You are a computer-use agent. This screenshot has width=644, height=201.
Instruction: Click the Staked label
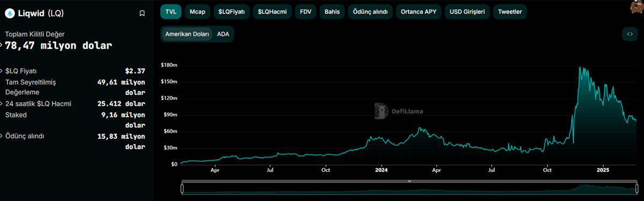[x=16, y=115]
